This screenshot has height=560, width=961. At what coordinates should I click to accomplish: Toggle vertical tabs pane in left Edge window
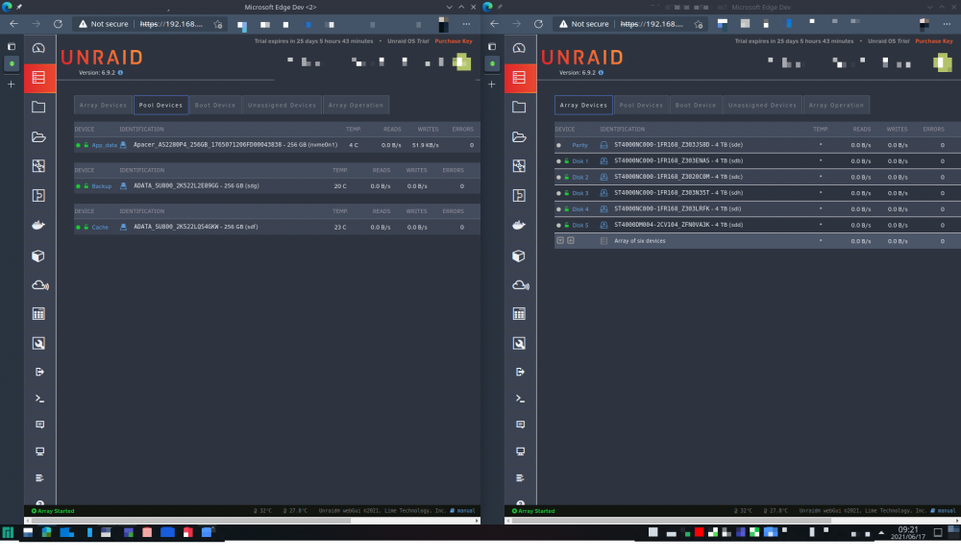(11, 46)
